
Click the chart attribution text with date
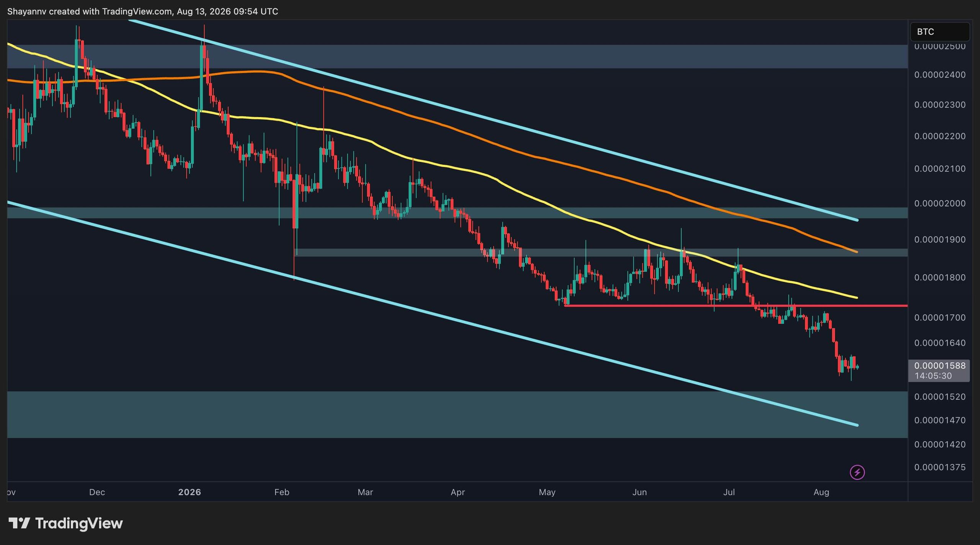coord(143,11)
